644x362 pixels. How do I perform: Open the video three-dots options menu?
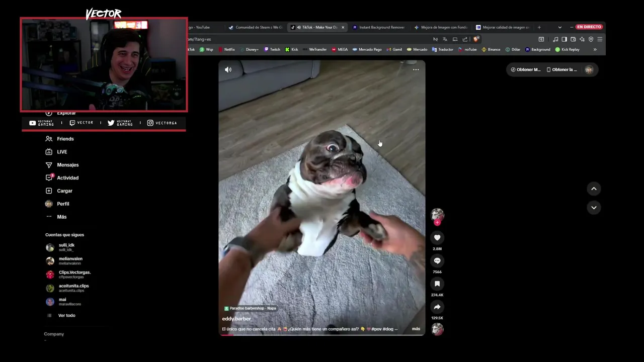click(x=416, y=70)
